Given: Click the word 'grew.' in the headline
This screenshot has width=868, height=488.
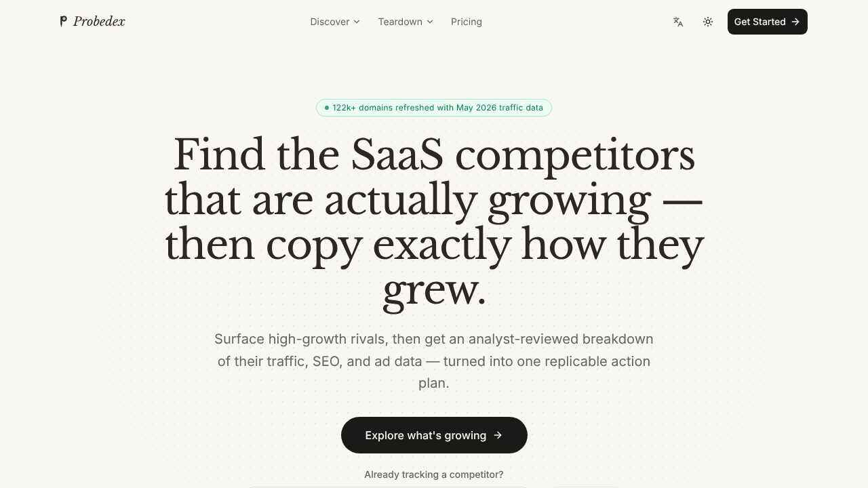Looking at the screenshot, I should (x=434, y=290).
